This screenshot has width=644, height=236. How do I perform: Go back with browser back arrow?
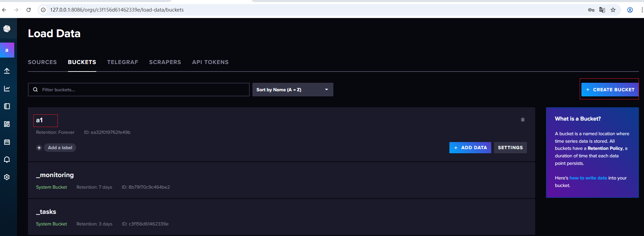pyautogui.click(x=4, y=10)
